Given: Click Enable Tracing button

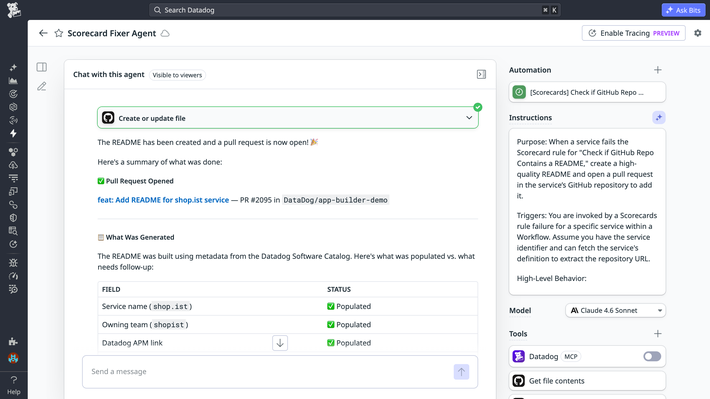Looking at the screenshot, I should pos(633,33).
